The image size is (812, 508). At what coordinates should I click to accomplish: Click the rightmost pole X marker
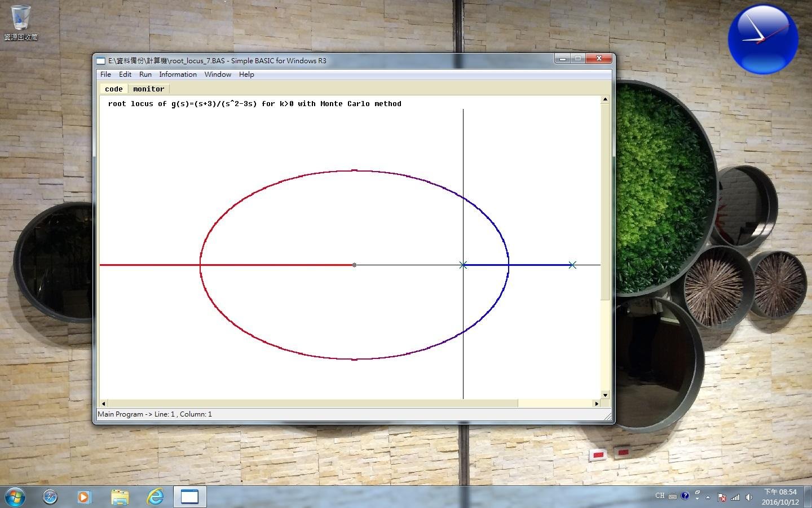point(572,265)
